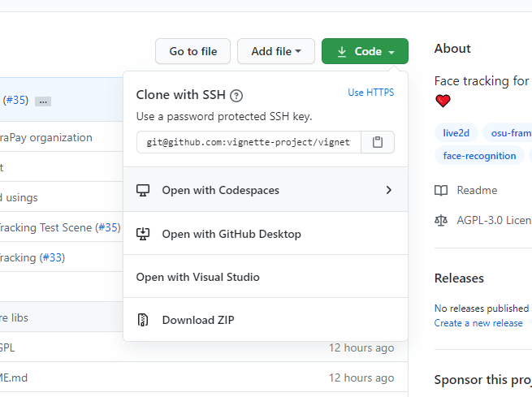
Task: Open the face-recognition topic tag
Action: point(479,156)
